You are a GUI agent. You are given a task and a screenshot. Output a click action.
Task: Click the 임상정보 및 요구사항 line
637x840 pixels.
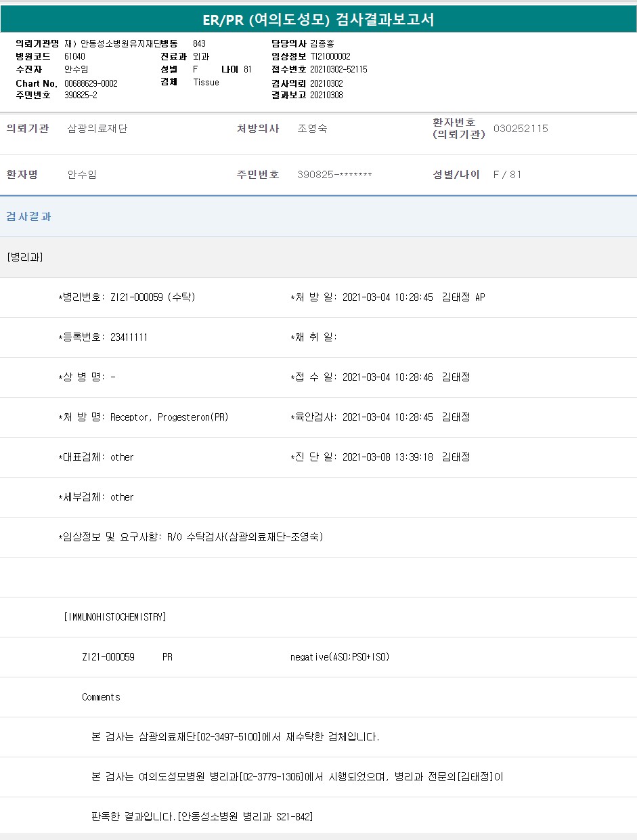[191, 537]
